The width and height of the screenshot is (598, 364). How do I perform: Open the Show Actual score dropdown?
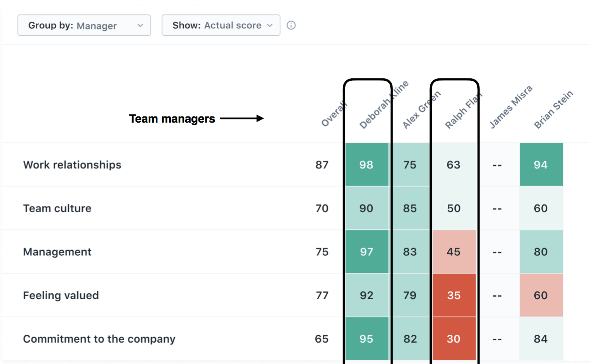click(221, 25)
